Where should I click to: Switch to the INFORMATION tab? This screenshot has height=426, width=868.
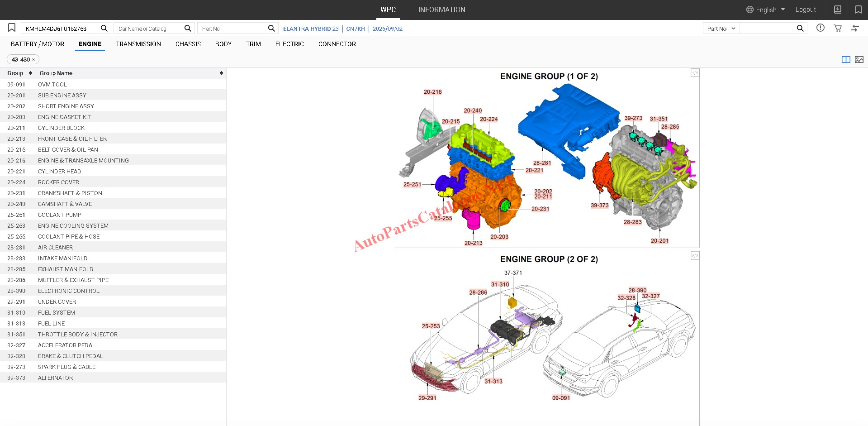[x=441, y=10]
